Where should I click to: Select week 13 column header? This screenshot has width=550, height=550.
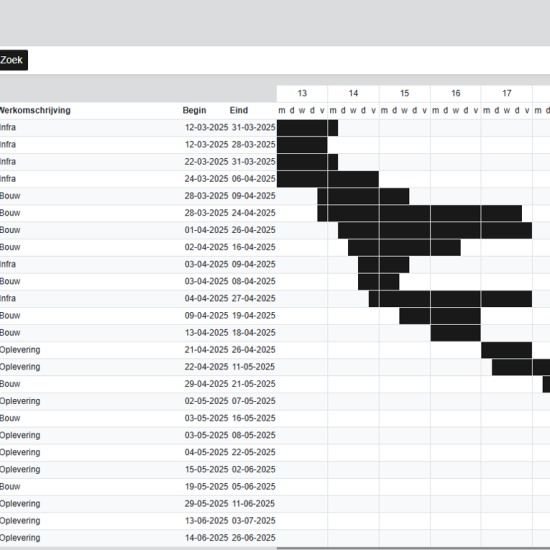tap(302, 94)
